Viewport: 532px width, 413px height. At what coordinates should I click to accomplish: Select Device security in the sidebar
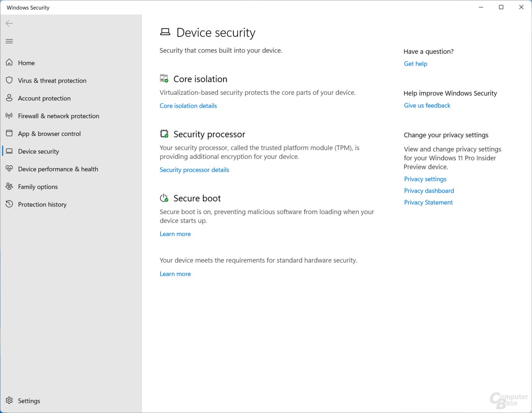(x=38, y=151)
